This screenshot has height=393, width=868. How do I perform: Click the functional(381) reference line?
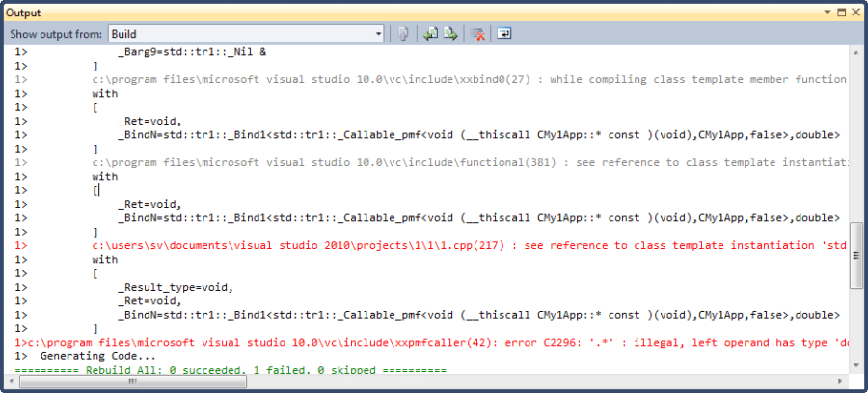click(432, 162)
